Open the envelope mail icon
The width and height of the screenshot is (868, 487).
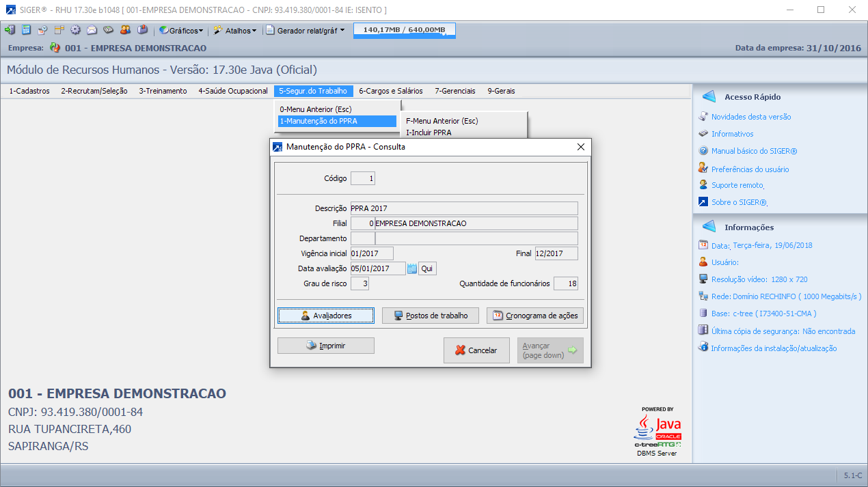coord(92,30)
